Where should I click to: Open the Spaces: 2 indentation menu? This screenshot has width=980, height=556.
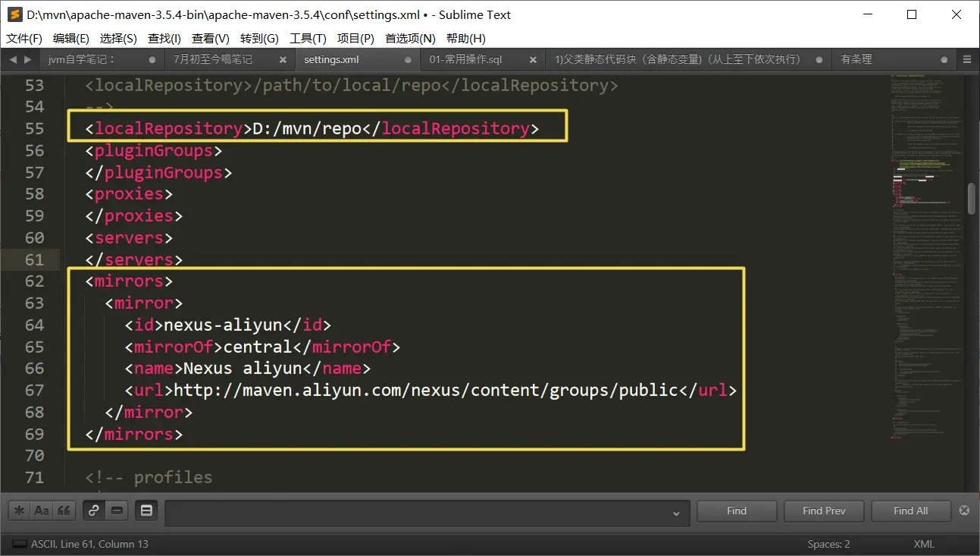pyautogui.click(x=828, y=544)
